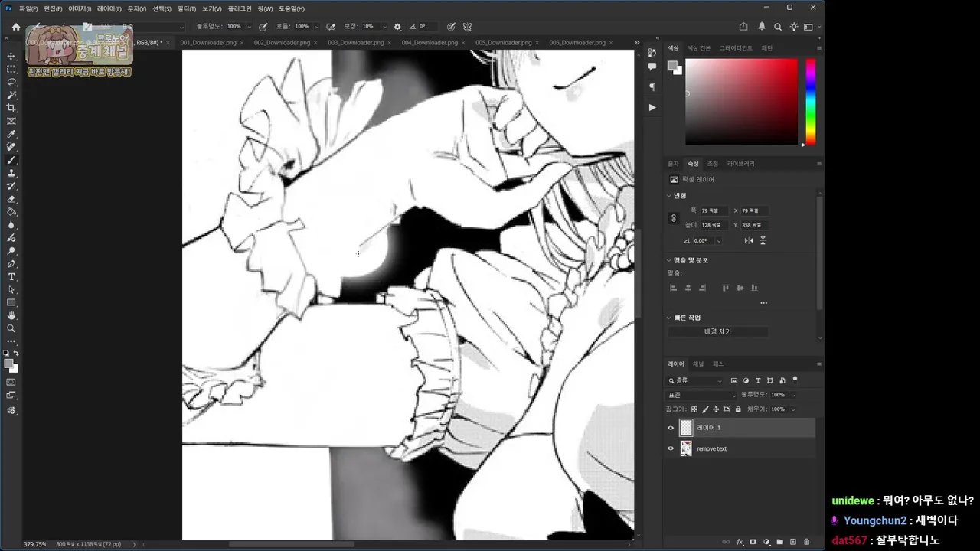Screen dimensions: 980x551
Task: Open flow 100% dropdown
Action: click(316, 26)
